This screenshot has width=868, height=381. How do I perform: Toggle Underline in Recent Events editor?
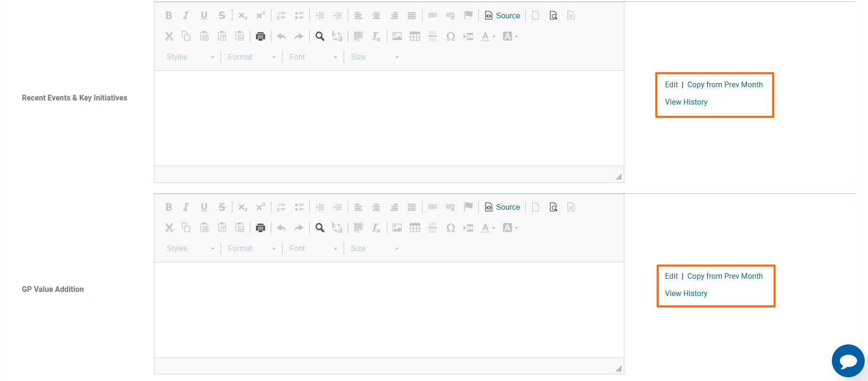tap(204, 15)
